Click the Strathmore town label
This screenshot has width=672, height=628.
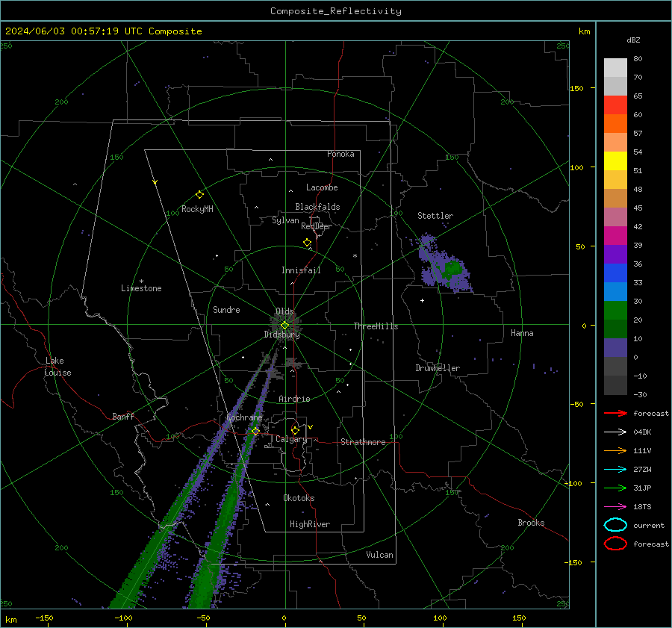pyautogui.click(x=363, y=442)
